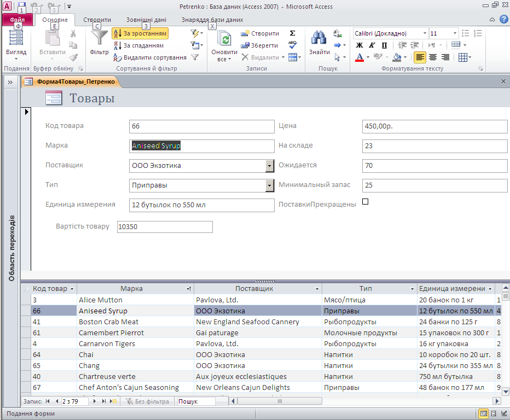Toggle the ПоставкиПрекращены checkbox
The width and height of the screenshot is (510, 420).
tap(366, 202)
